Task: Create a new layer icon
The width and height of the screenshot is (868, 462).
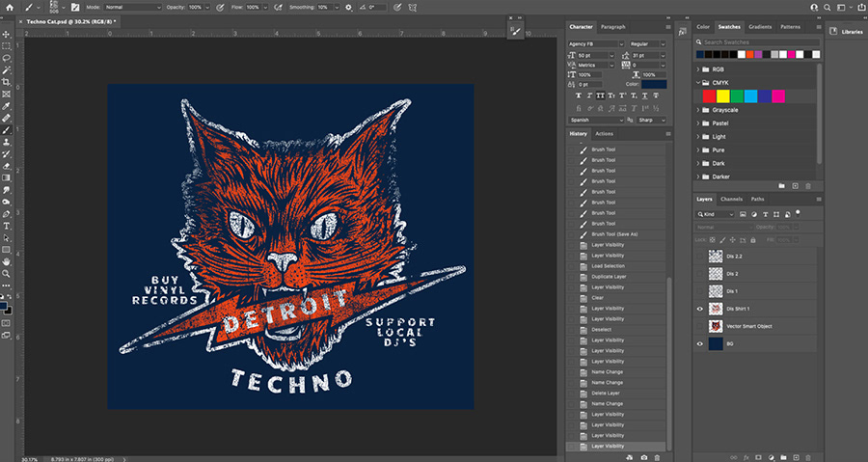Action: point(796,457)
